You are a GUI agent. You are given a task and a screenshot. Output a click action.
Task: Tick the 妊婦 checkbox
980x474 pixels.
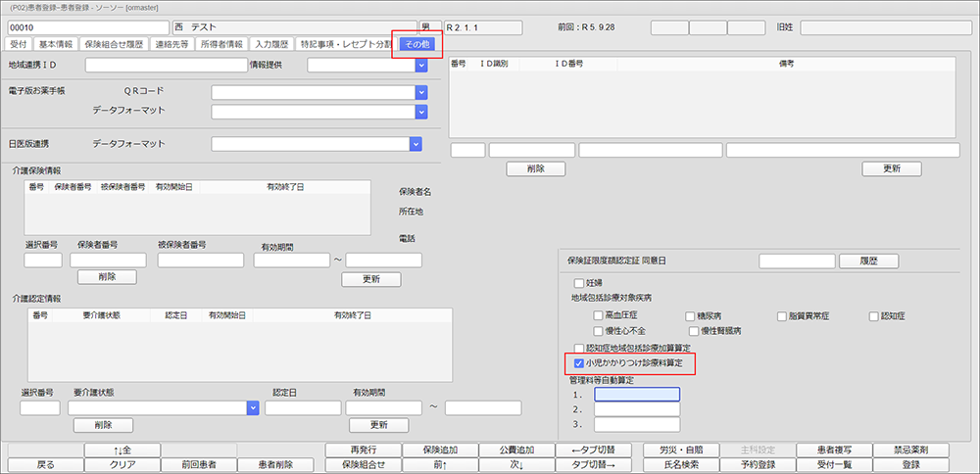578,283
